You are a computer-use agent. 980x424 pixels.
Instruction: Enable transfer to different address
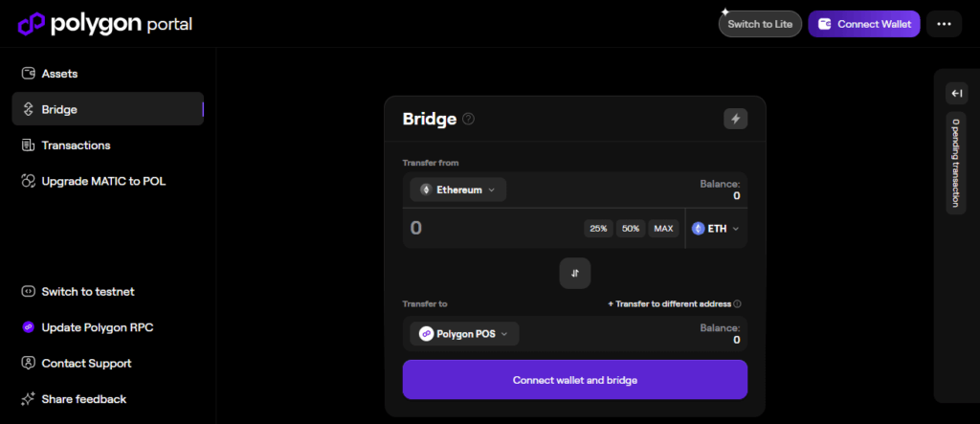coord(673,304)
